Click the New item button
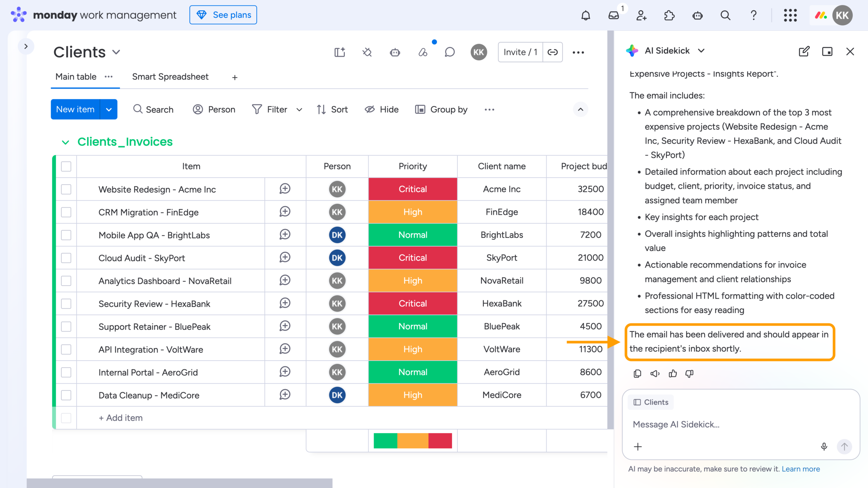The image size is (868, 488). [x=75, y=109]
